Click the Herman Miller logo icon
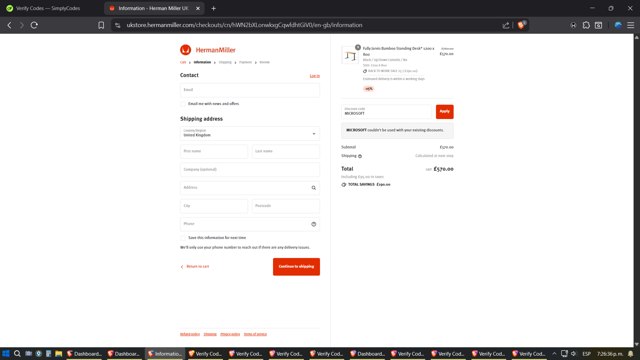 pos(185,50)
